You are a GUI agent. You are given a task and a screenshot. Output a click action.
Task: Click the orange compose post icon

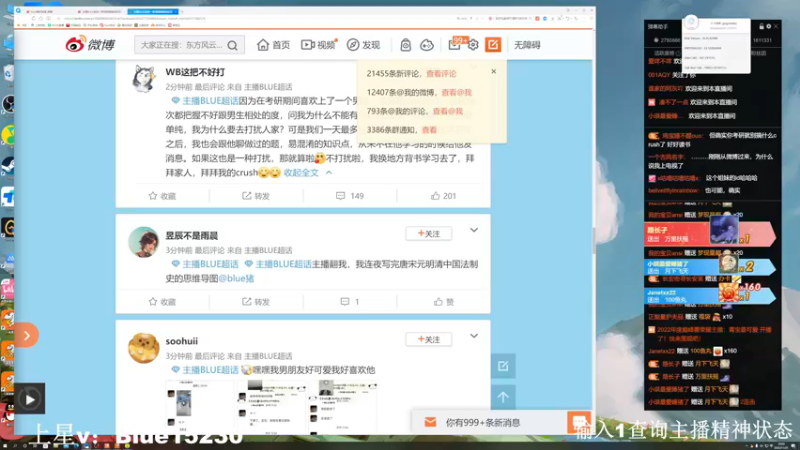tap(493, 45)
